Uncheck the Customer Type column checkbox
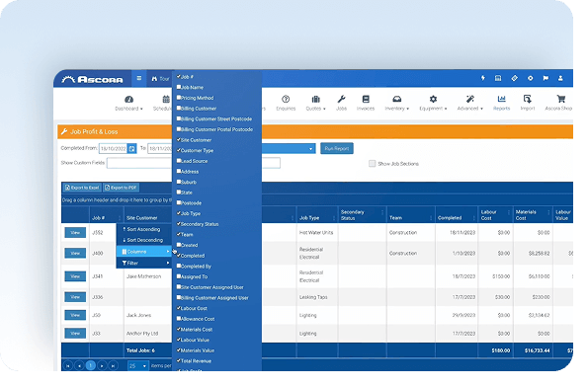Screen dimensions: 588x386 pos(179,150)
